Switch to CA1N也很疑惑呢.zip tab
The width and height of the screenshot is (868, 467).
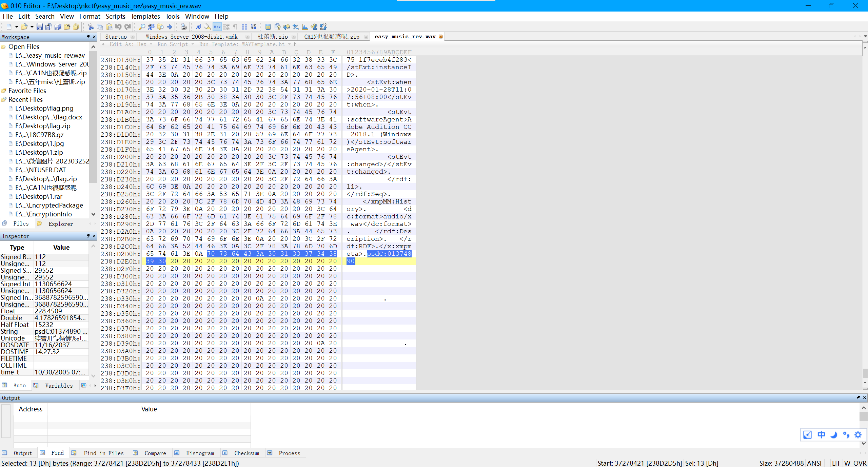(331, 37)
